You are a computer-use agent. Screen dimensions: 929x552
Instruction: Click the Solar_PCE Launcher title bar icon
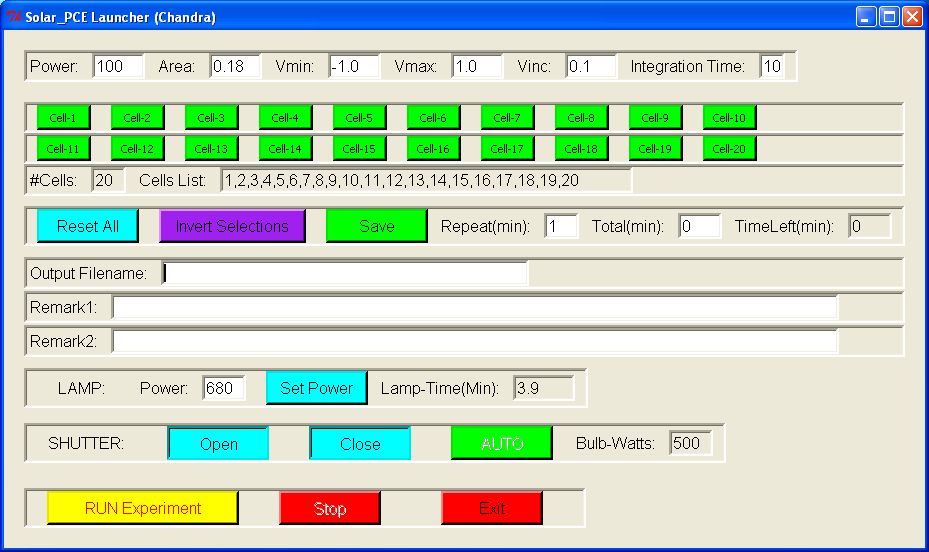tap(13, 17)
